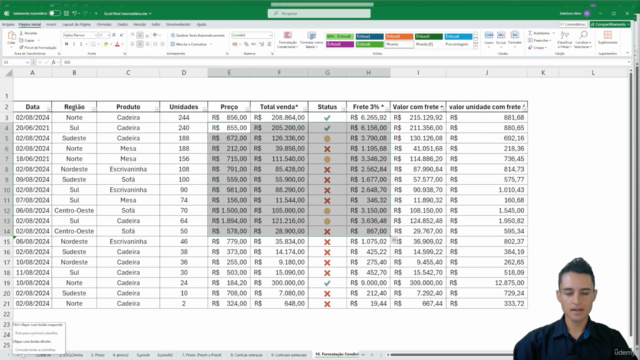Viewport: 640px width, 360px height.
Task: Center align text horizontally
Action: (140, 44)
